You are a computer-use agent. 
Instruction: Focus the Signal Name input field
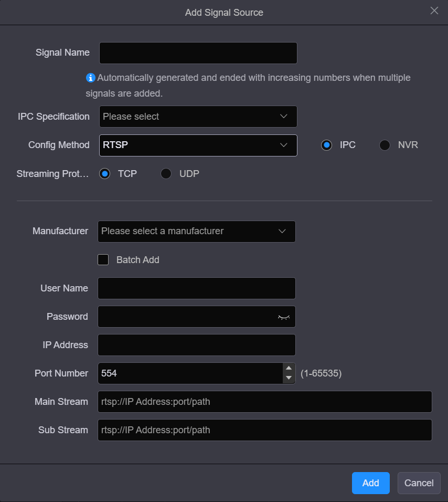tap(198, 53)
